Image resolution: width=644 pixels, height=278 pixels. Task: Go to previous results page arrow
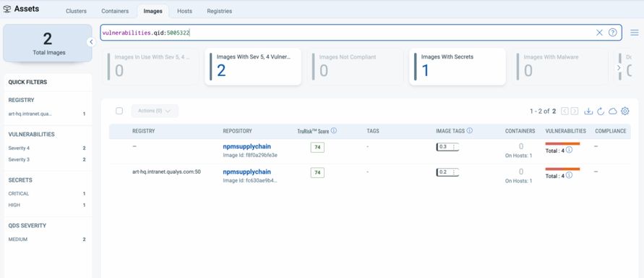coord(564,111)
